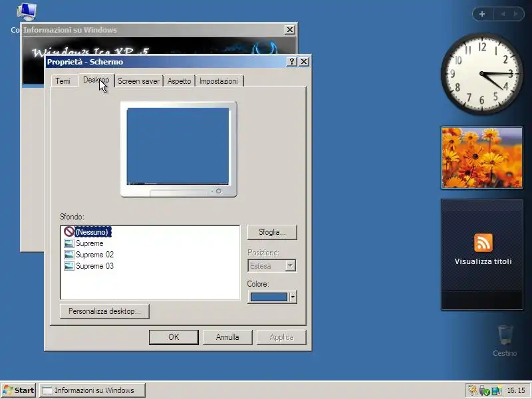The height and width of the screenshot is (399, 532).
Task: Click the (Nessuno) no-background icon
Action: (x=69, y=231)
